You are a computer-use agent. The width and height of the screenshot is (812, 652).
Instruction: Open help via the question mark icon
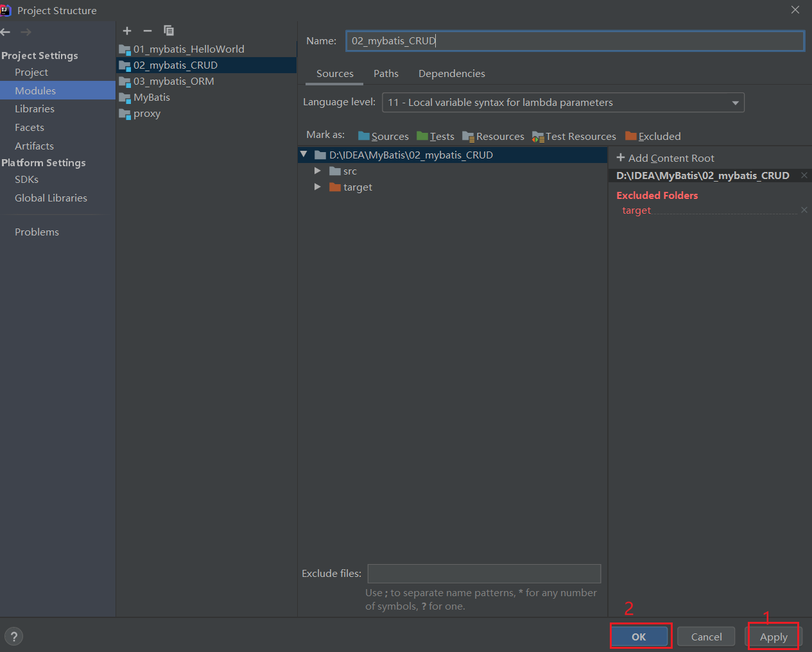[x=13, y=636]
